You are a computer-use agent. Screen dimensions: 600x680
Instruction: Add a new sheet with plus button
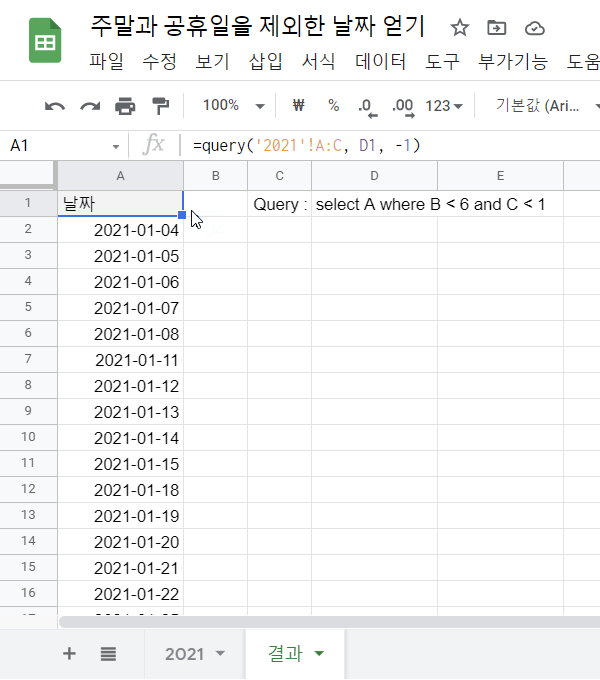click(69, 654)
